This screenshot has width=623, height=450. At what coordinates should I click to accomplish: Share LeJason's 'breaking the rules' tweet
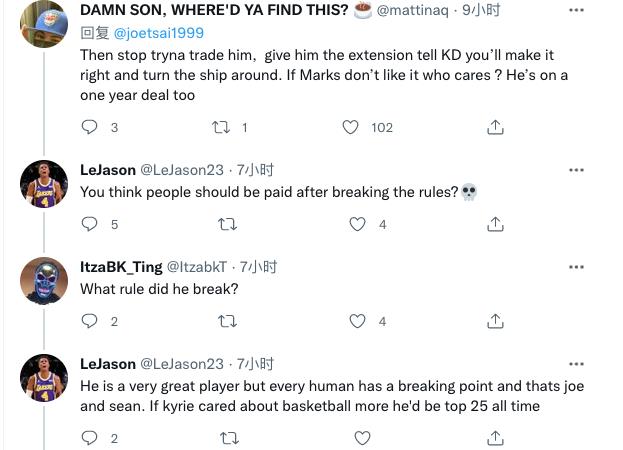(x=495, y=224)
